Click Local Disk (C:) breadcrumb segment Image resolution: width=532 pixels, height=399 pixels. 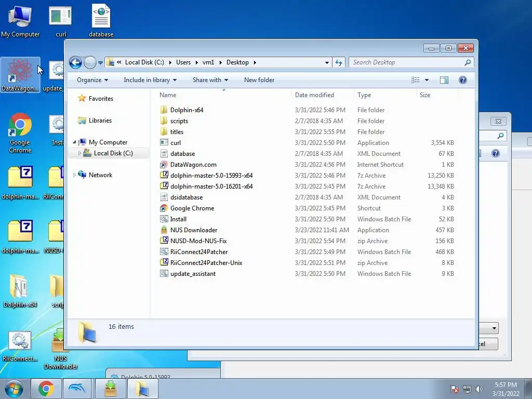pos(144,62)
